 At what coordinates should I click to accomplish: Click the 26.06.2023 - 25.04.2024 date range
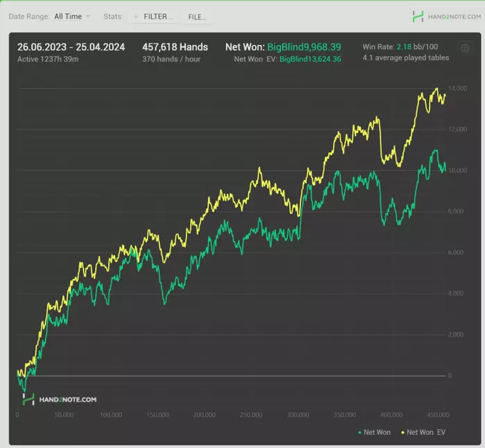click(x=71, y=47)
